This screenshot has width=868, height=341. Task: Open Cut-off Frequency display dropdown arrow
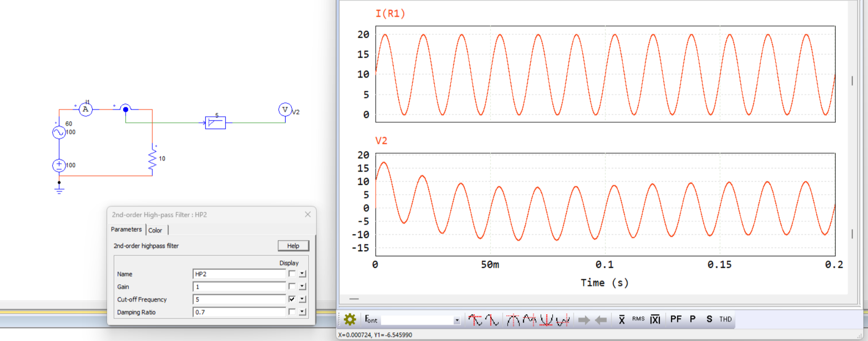coord(302,299)
